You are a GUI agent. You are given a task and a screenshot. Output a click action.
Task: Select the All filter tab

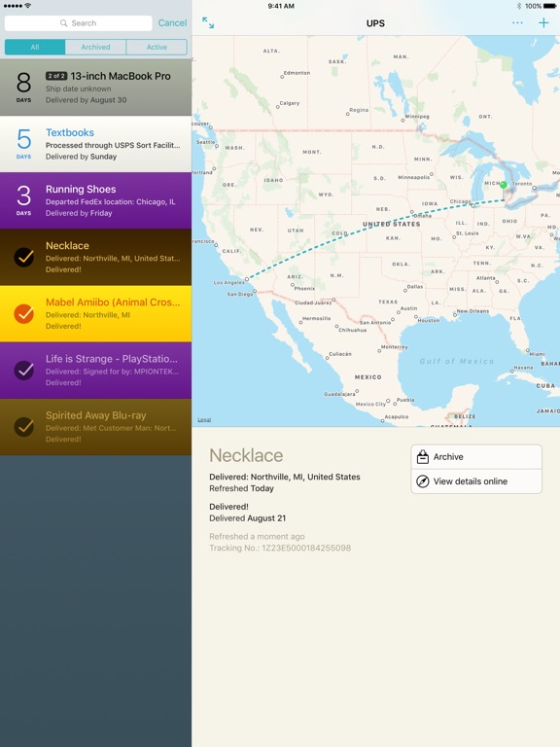click(35, 47)
